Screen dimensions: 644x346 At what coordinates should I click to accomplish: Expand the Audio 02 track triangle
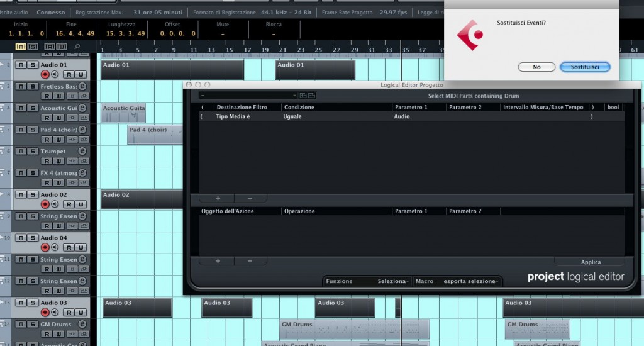point(2,193)
